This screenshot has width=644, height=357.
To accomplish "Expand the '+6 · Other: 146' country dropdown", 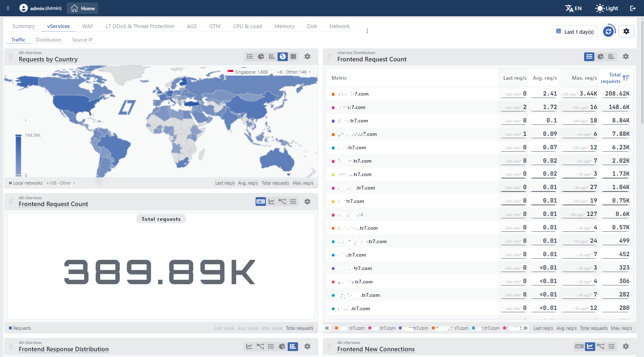I will click(x=294, y=72).
